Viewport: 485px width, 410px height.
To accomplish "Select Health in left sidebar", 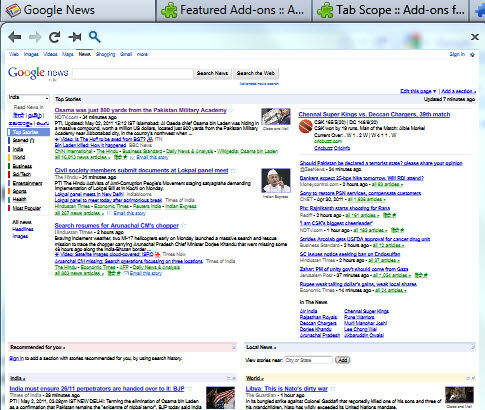I will pyautogui.click(x=19, y=199).
